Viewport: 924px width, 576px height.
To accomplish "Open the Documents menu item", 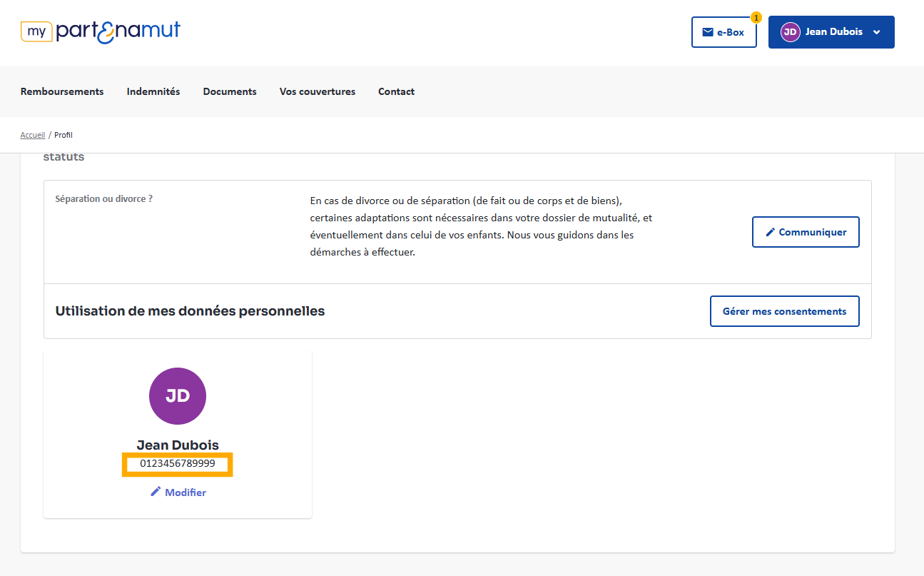I will click(230, 91).
